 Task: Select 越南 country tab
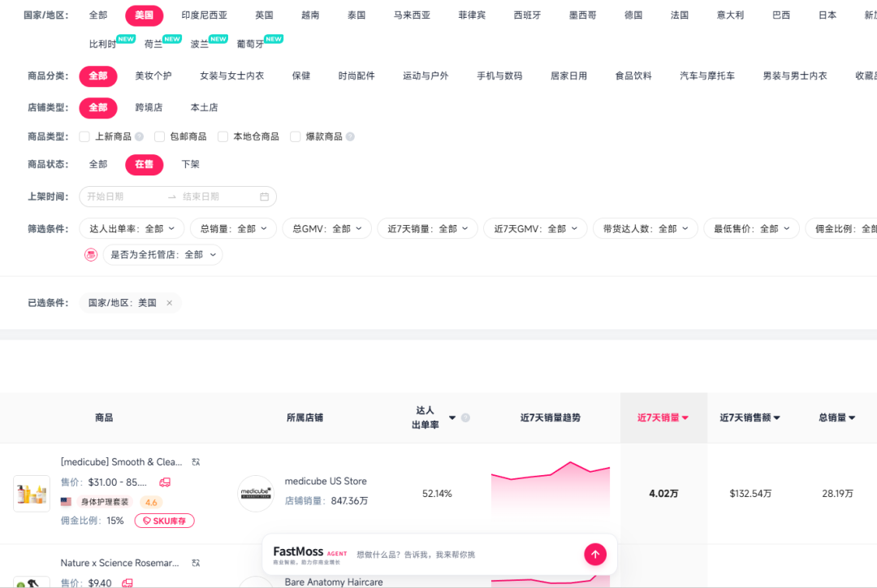(x=310, y=15)
